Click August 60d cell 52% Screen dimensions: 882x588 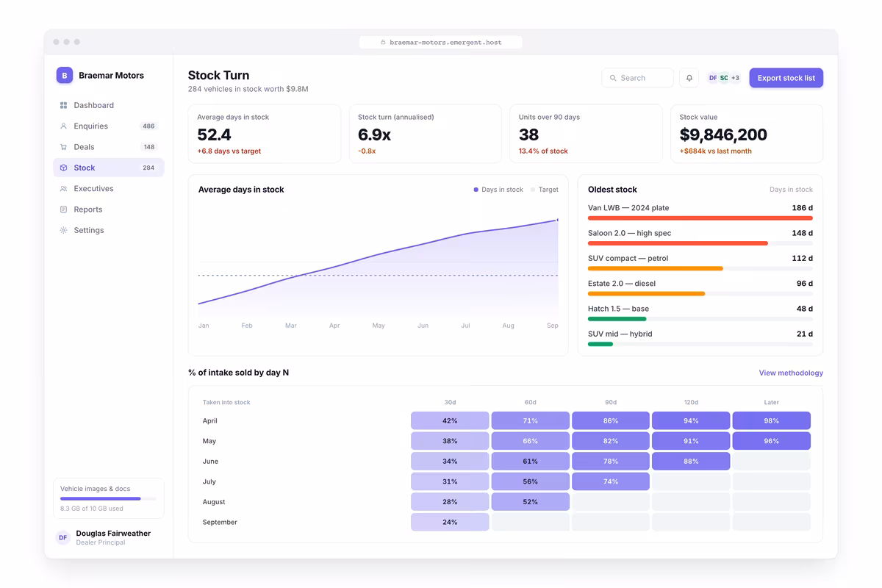[531, 502]
